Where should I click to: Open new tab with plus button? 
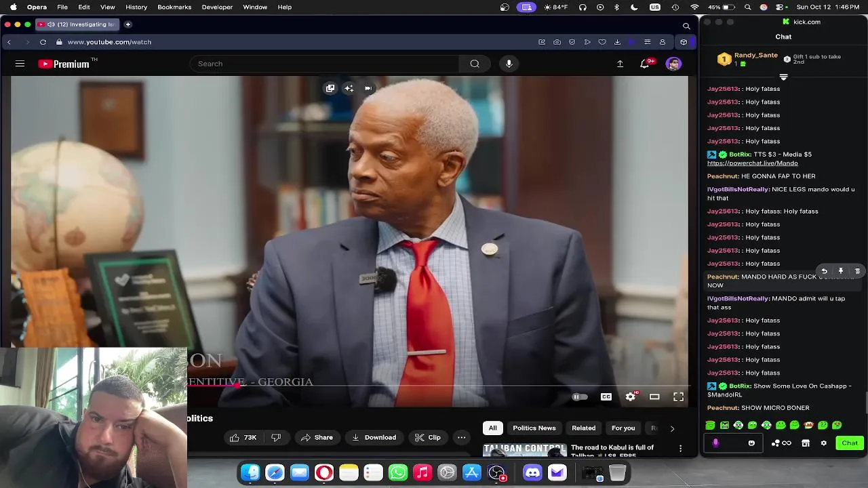coord(127,24)
